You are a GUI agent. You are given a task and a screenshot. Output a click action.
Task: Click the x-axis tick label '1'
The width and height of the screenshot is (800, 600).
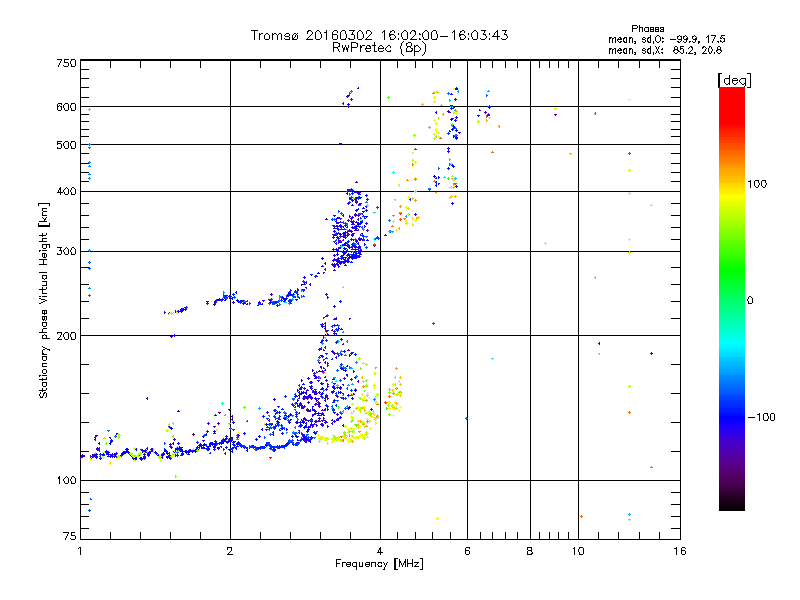click(x=80, y=551)
